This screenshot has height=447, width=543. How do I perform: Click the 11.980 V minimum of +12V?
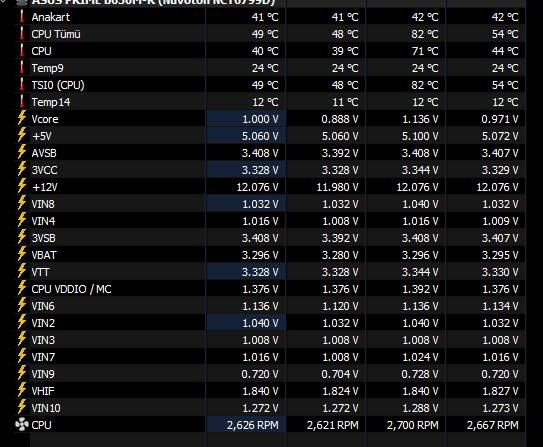[337, 187]
